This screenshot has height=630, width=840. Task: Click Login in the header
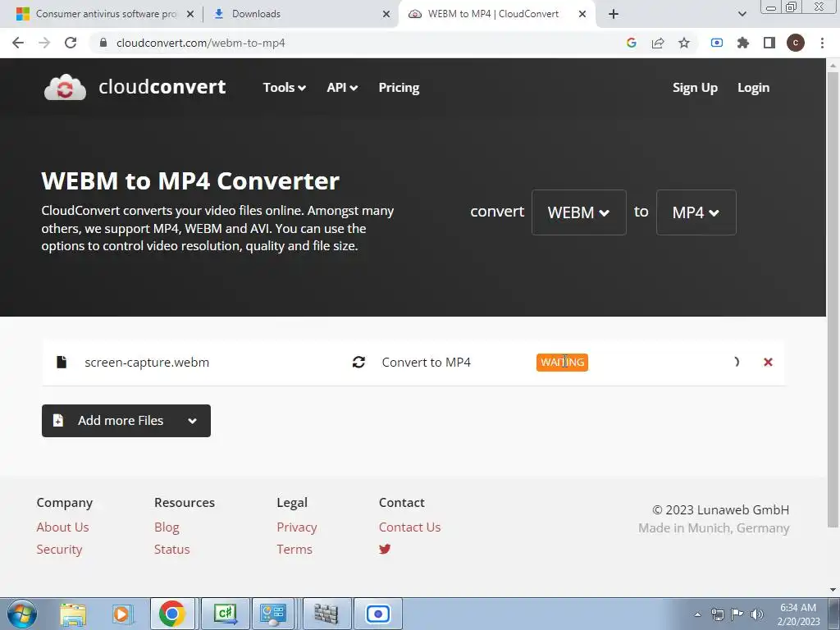coord(753,87)
